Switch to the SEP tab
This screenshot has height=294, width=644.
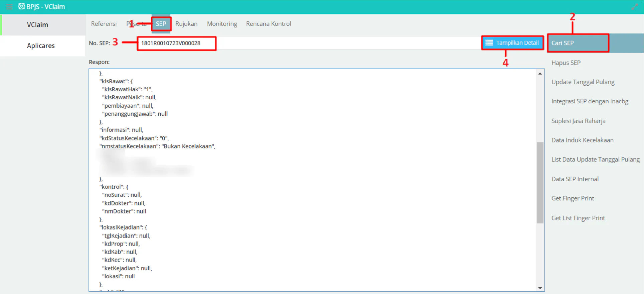pos(161,24)
